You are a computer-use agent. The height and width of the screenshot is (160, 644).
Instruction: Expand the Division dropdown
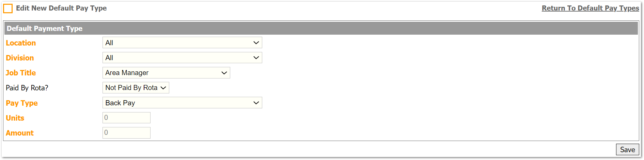pyautogui.click(x=182, y=58)
